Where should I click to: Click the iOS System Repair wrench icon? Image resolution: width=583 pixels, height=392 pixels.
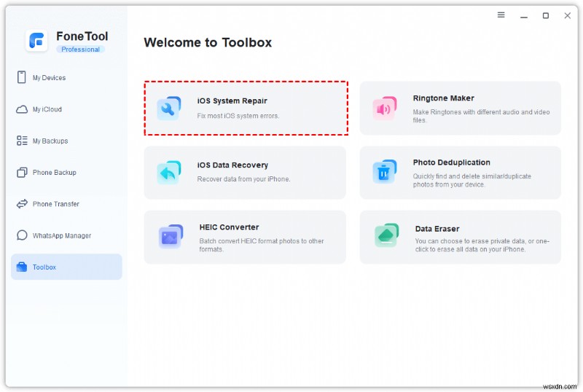point(169,109)
